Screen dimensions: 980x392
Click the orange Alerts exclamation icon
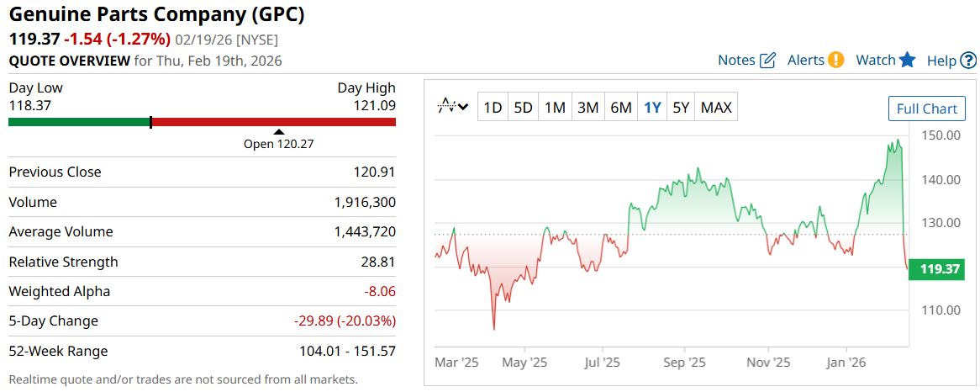click(x=836, y=60)
